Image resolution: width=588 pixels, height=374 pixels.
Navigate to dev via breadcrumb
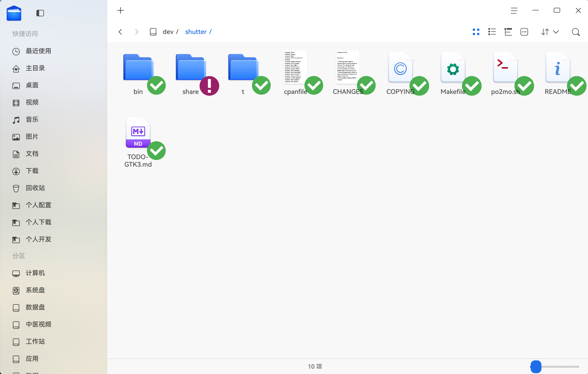pos(168,32)
